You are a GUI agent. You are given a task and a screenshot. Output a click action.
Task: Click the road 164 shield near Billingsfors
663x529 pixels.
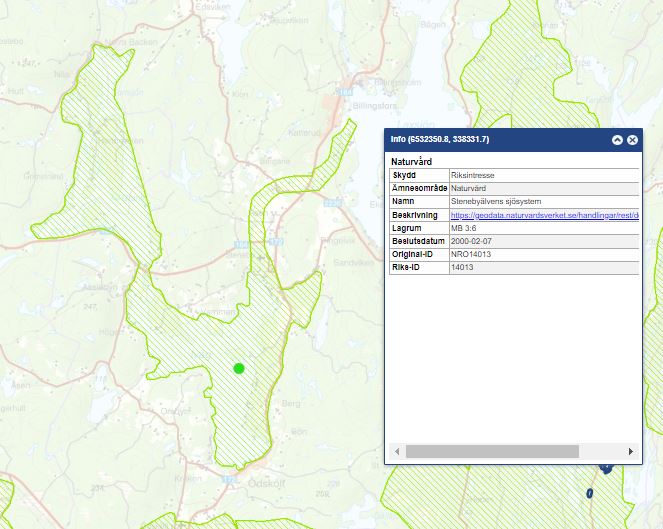click(346, 91)
